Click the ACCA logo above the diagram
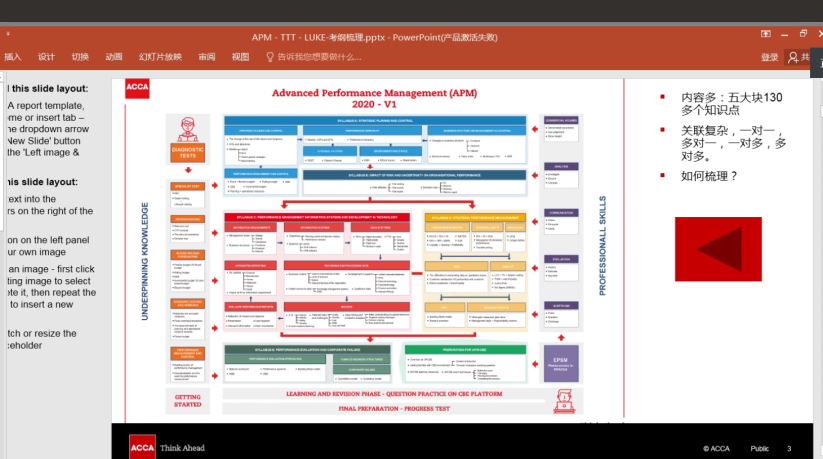Screen dimensions: 823x459 tap(137, 88)
